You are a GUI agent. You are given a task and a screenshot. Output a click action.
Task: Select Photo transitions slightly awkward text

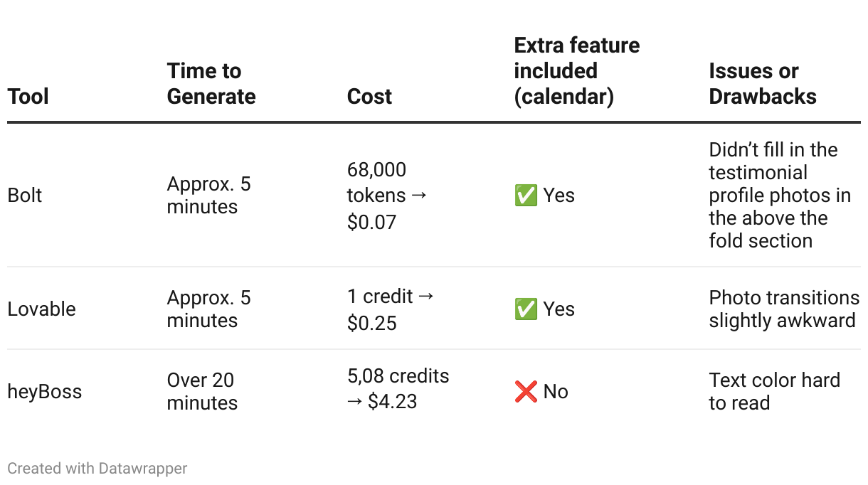click(784, 309)
